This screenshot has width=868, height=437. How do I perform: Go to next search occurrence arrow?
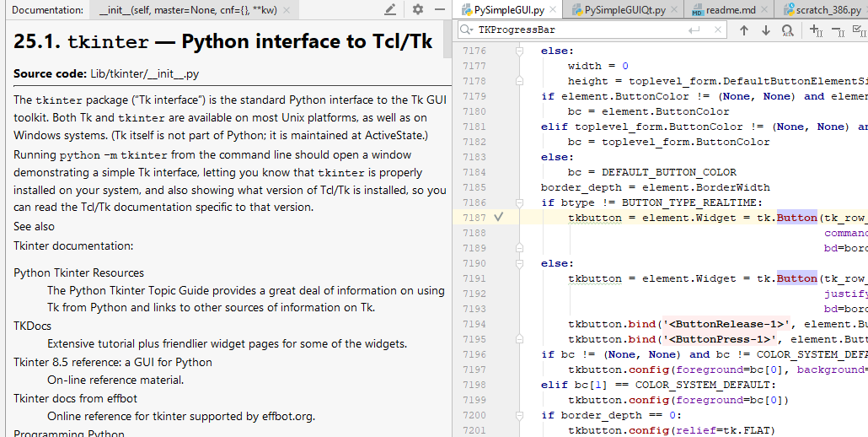point(765,30)
